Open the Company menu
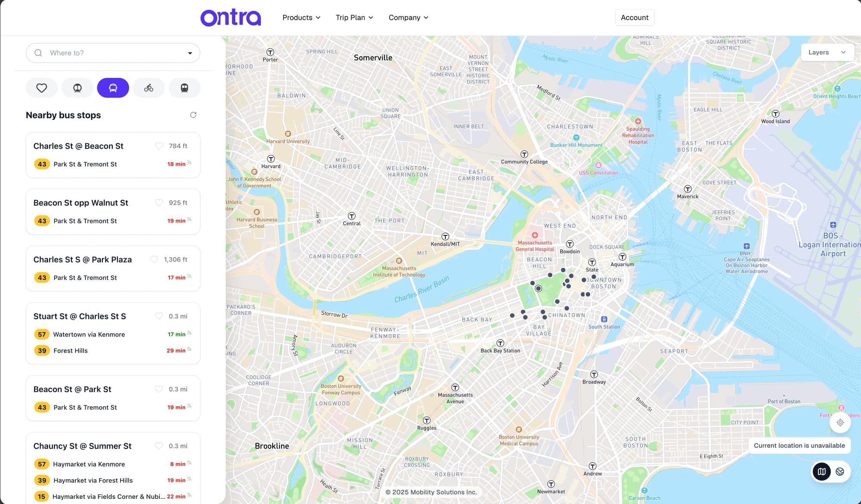This screenshot has height=504, width=861. 408,18
